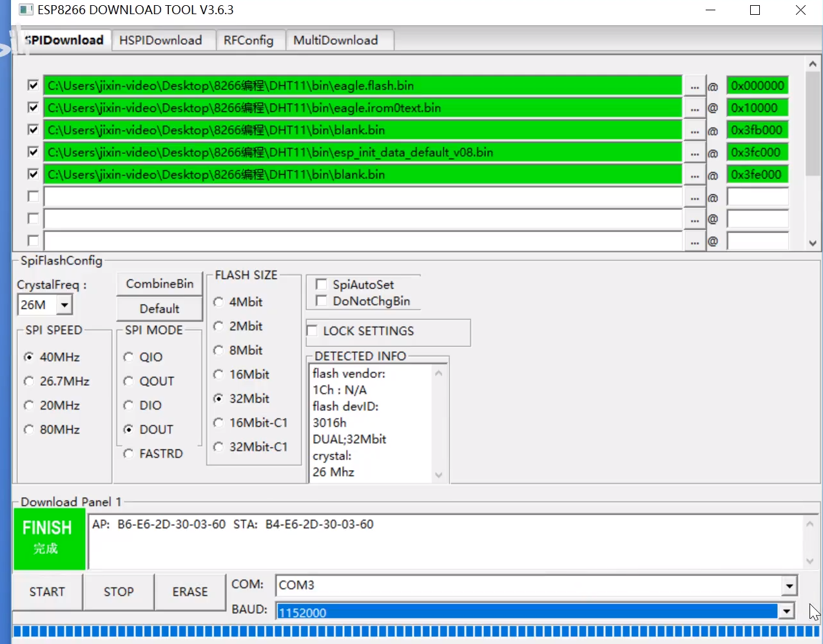Screen dimensions: 823x644
Task: Click the CombineBin button
Action: pos(160,284)
